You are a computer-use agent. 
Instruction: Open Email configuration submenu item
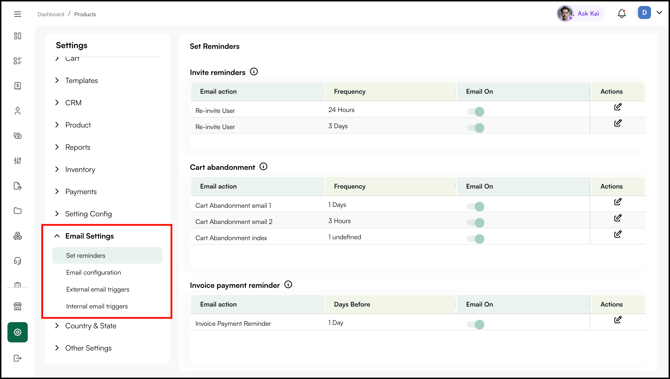click(93, 272)
